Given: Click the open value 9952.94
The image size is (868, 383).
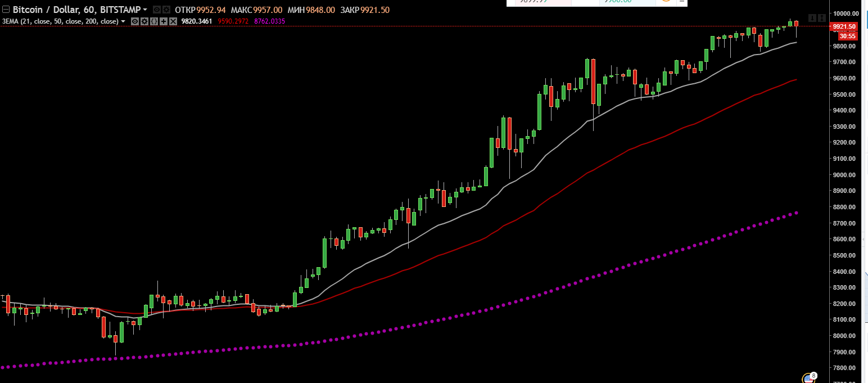Looking at the screenshot, I should click(x=211, y=10).
